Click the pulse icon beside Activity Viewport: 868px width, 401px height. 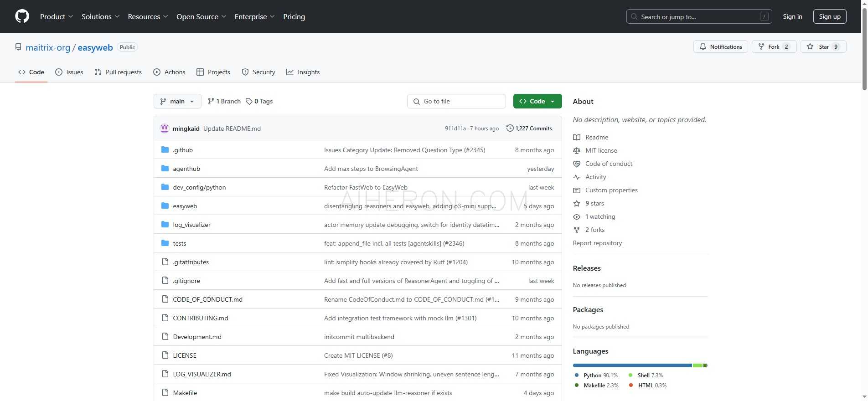point(577,177)
